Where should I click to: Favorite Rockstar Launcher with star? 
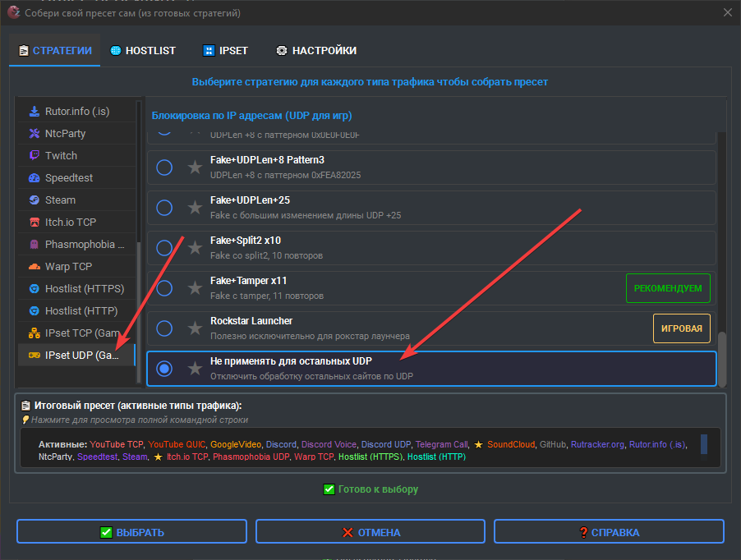click(195, 328)
